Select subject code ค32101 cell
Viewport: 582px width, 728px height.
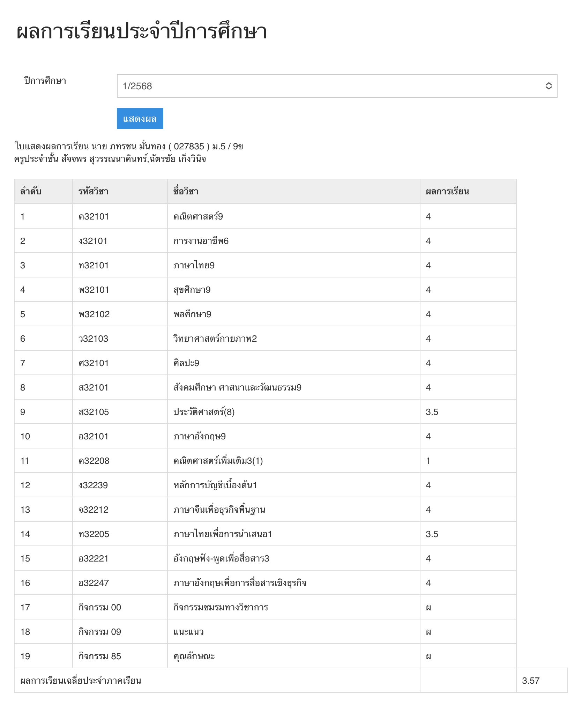[x=94, y=216]
